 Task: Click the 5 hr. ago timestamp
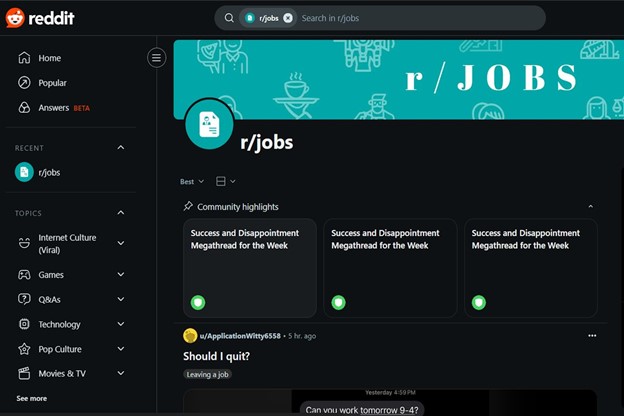pos(302,336)
